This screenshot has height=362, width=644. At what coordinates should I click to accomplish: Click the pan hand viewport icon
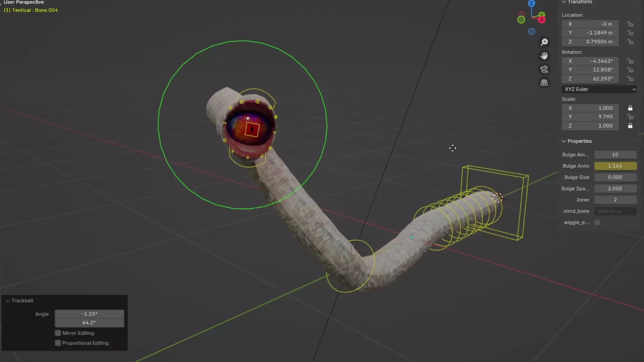(x=544, y=56)
